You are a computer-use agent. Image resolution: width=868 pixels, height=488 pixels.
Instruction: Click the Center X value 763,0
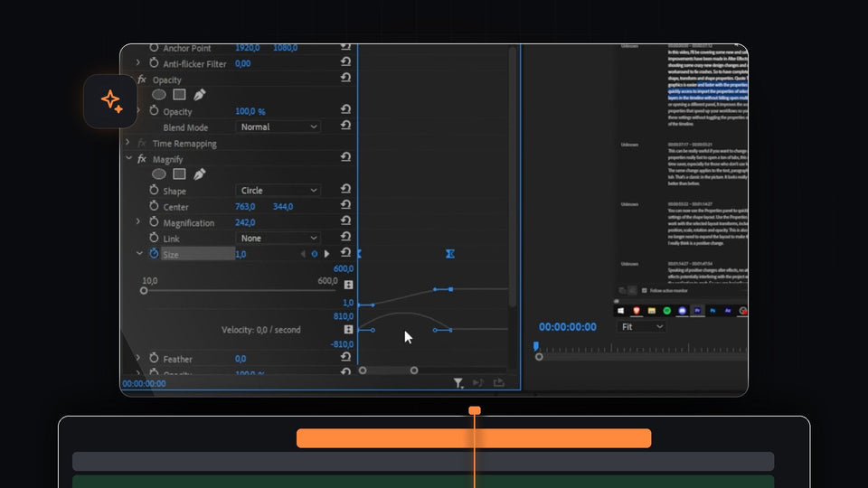245,206
